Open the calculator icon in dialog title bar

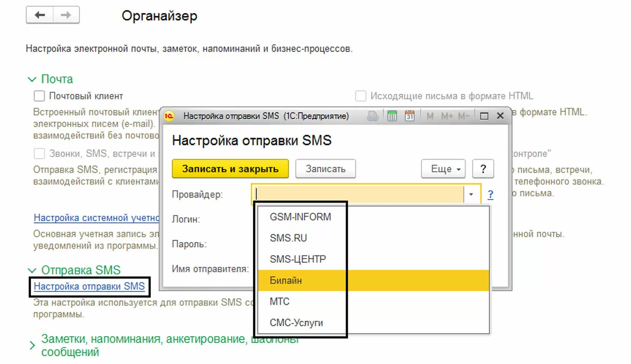[392, 116]
